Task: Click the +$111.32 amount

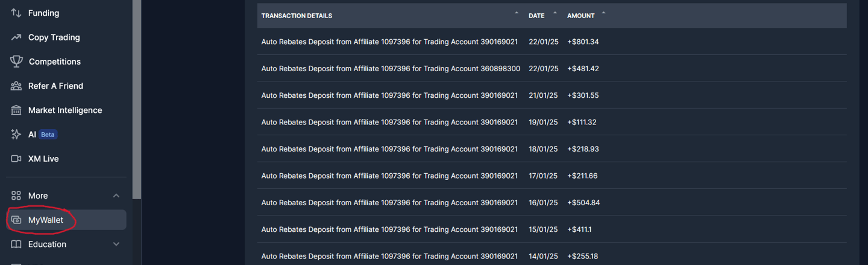Action: pos(582,122)
